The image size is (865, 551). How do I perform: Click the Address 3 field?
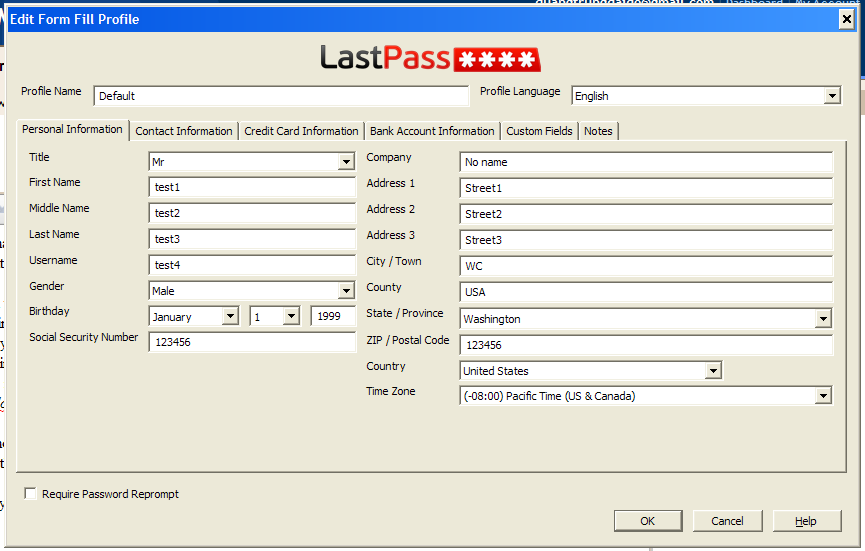click(645, 240)
